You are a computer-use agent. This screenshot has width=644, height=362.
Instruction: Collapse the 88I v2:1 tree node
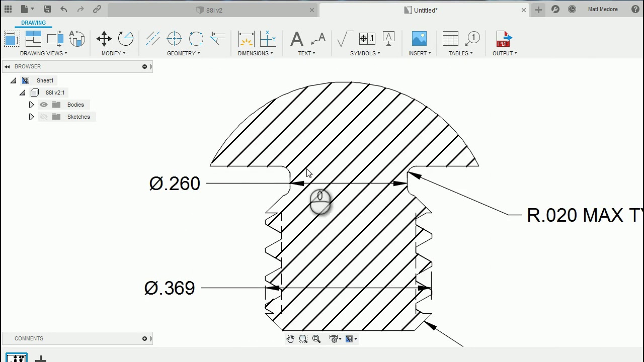23,93
